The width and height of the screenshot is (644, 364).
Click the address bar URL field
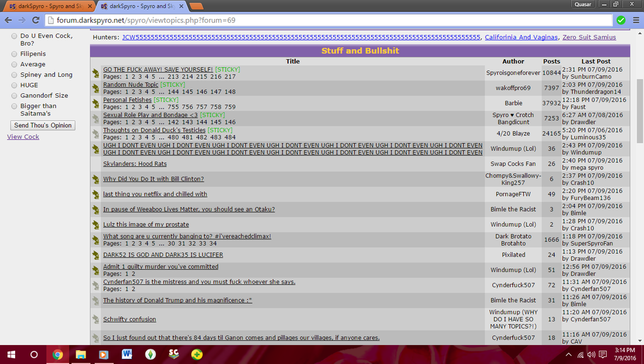[x=314, y=20]
